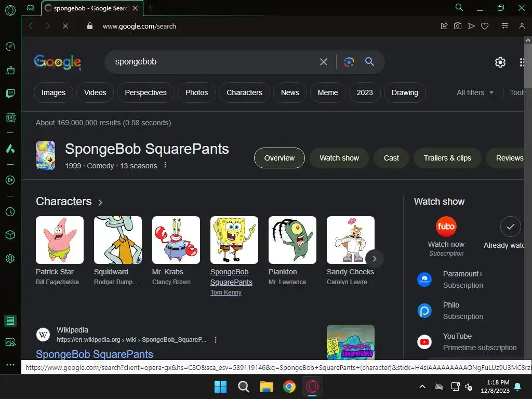The image size is (532, 399).
Task: Select the Meme filter chip
Action: 328,92
